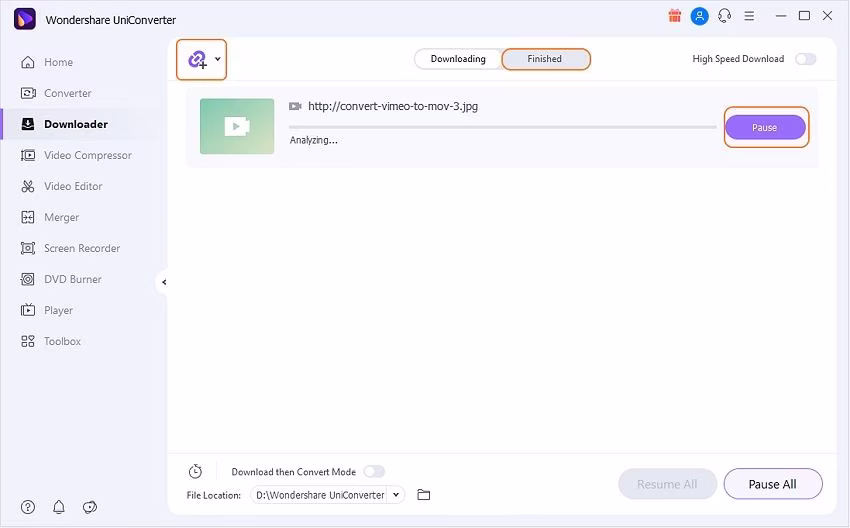The image size is (850, 528).
Task: Click the Analyzing... status text
Action: click(313, 140)
